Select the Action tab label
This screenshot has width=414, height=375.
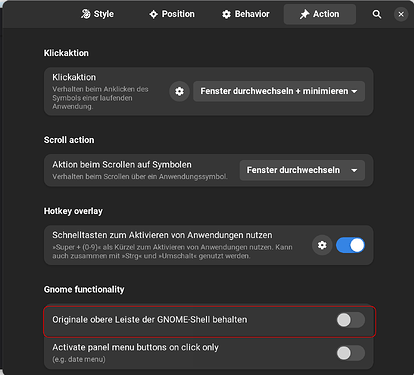coord(326,14)
